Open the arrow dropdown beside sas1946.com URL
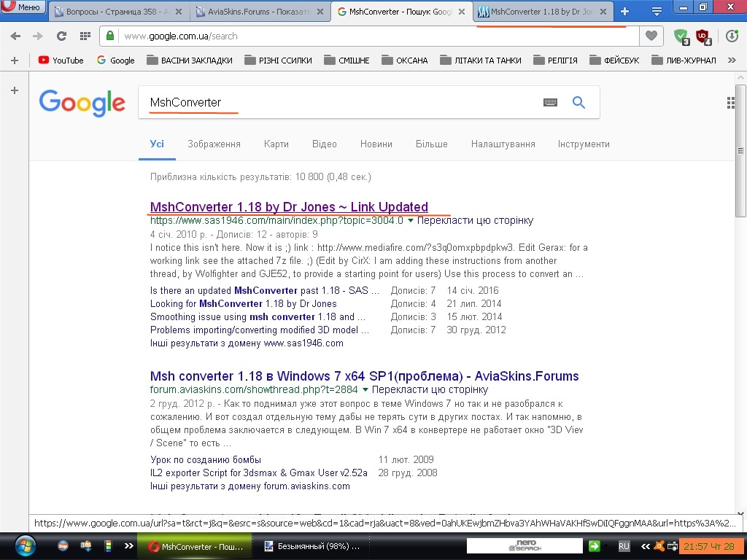This screenshot has width=747, height=560. (x=411, y=220)
